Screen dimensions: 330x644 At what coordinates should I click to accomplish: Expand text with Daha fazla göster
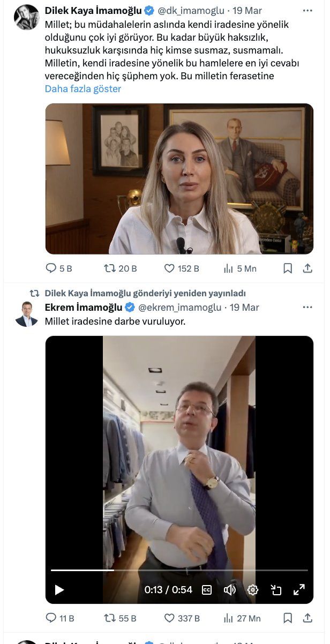coord(83,89)
